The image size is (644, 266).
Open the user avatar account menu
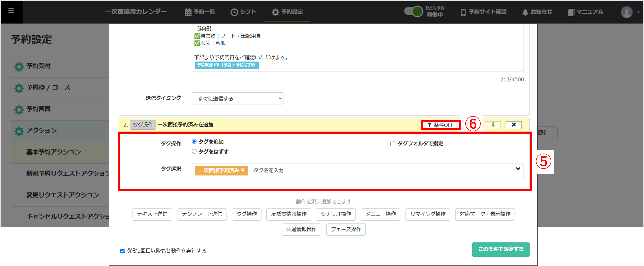626,12
